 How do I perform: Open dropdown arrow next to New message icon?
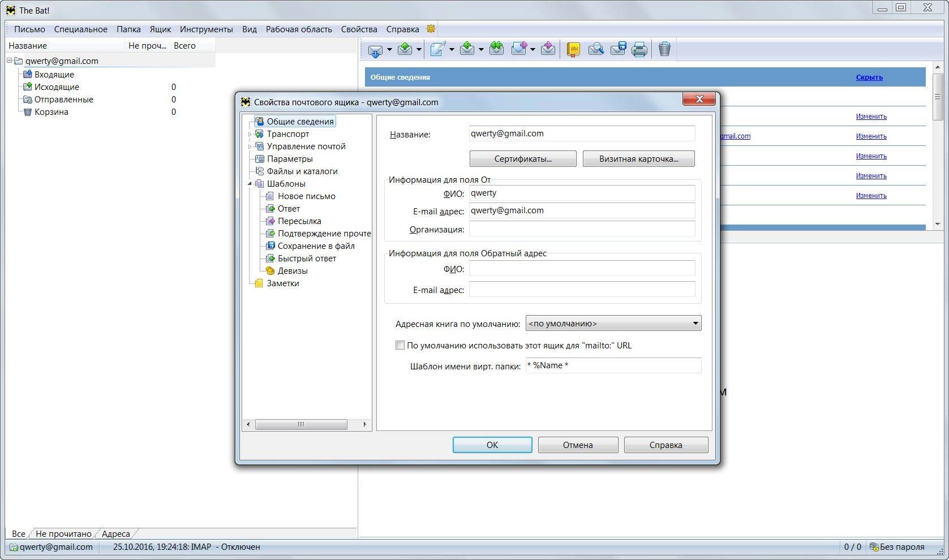pos(452,50)
